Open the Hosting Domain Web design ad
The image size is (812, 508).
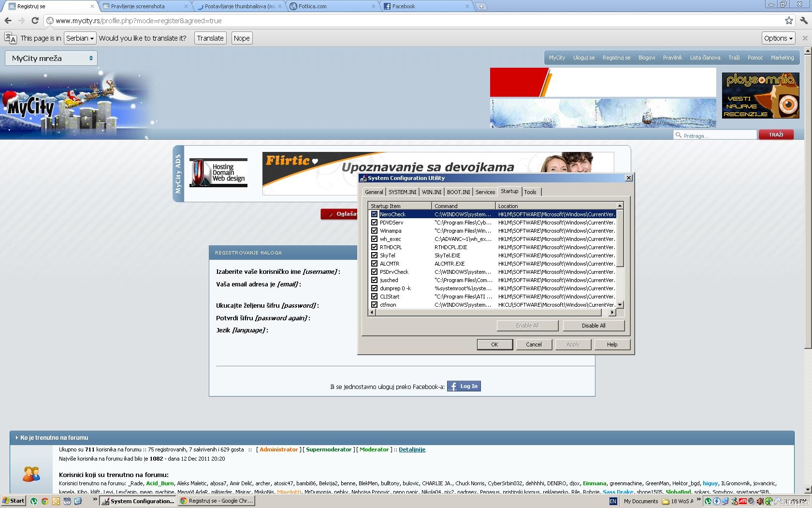[218, 173]
